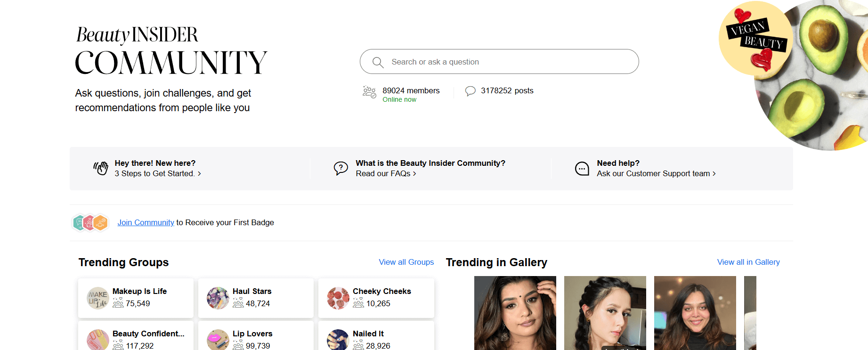Click the 'Haul Stars' group title
This screenshot has height=350, width=868.
pos(252,291)
